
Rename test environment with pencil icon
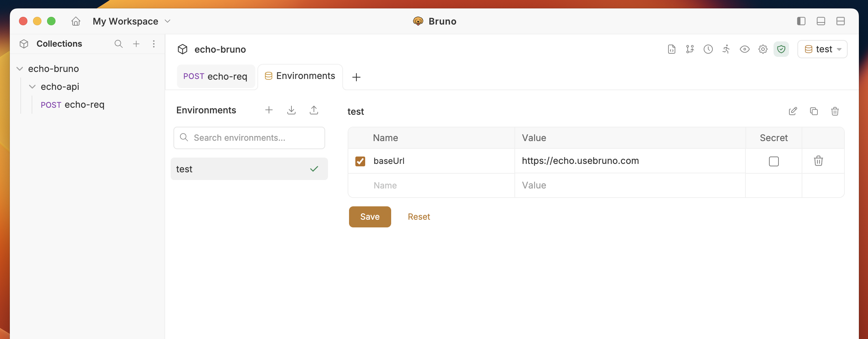[793, 111]
